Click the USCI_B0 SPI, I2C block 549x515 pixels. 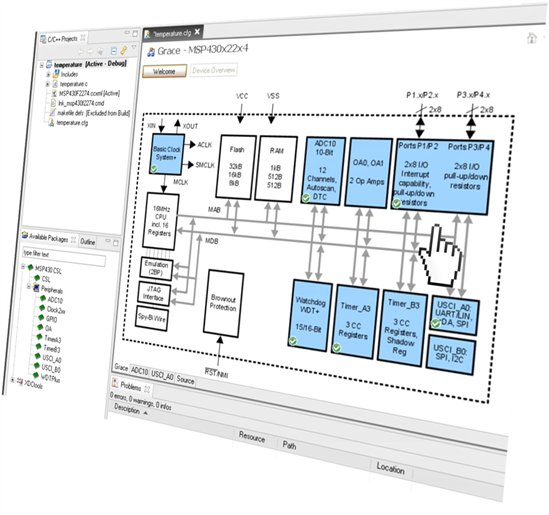click(x=451, y=354)
